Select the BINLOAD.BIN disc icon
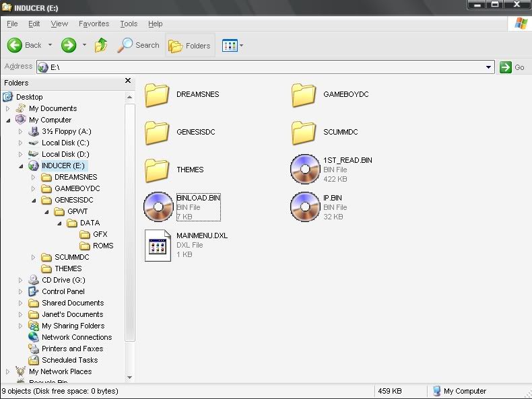 click(158, 207)
